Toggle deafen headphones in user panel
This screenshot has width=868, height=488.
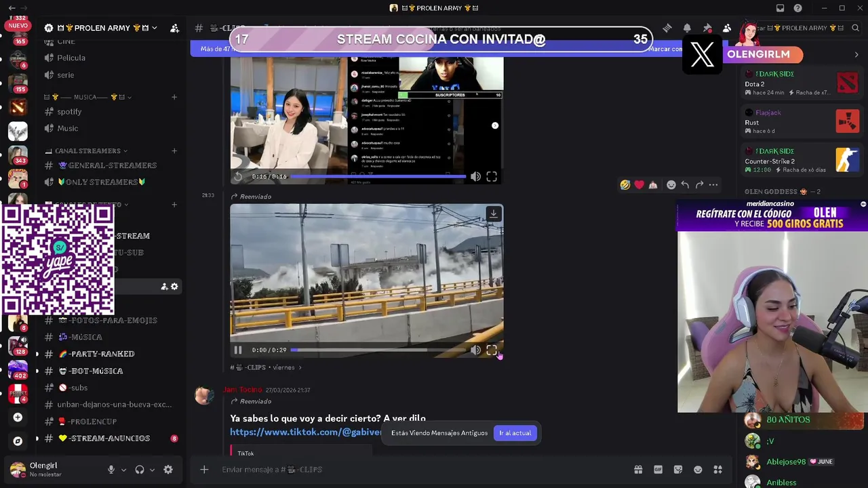(x=140, y=470)
